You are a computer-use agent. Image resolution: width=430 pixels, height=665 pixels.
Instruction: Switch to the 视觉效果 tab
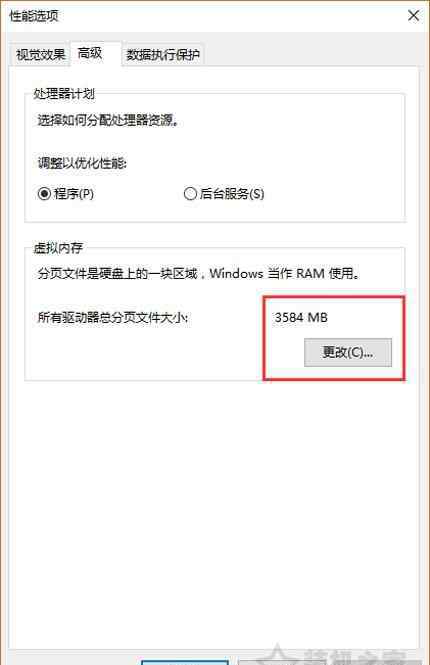click(x=40, y=54)
